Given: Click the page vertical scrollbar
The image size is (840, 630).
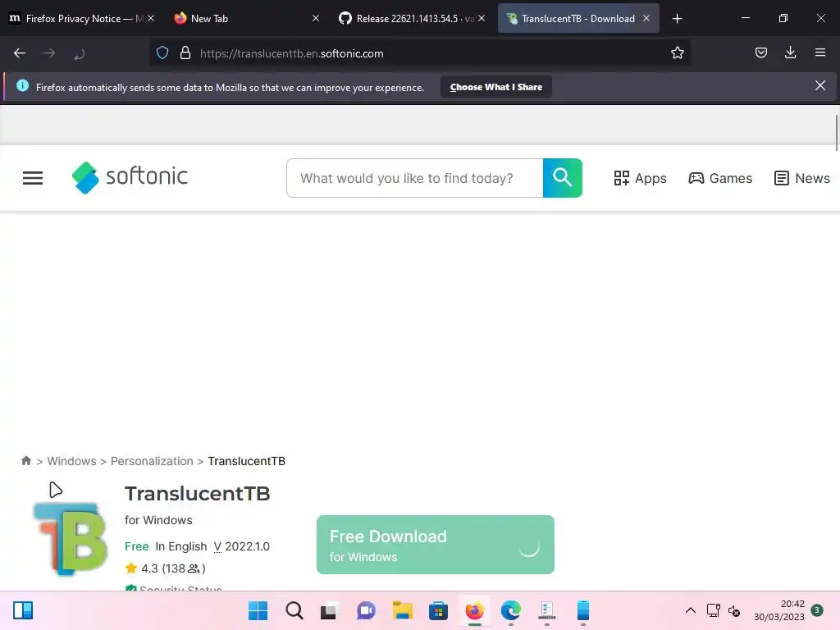Looking at the screenshot, I should [x=836, y=132].
